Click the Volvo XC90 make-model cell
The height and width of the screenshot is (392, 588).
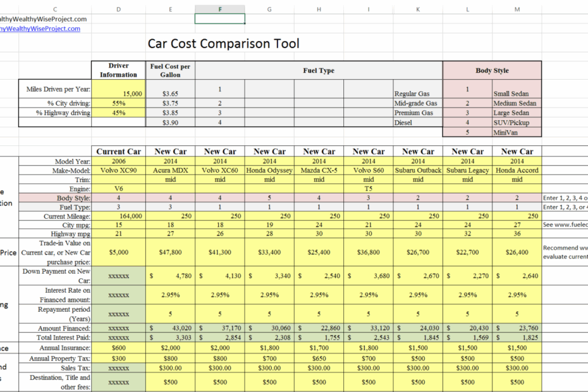pyautogui.click(x=118, y=169)
